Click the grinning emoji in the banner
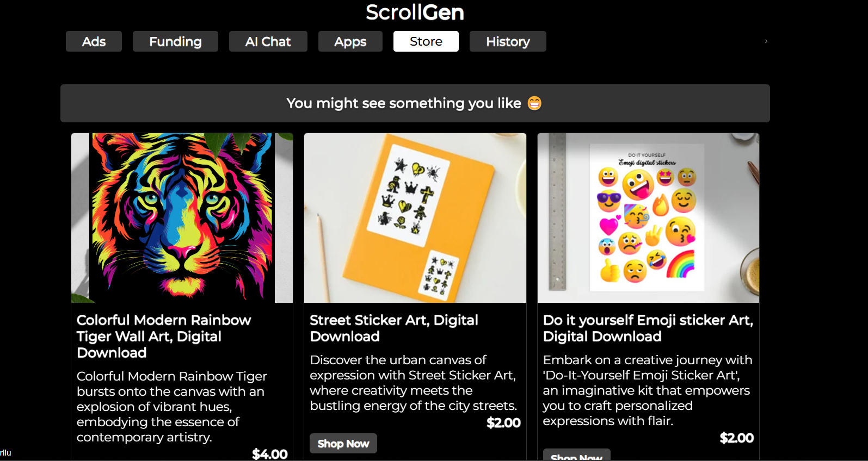The width and height of the screenshot is (868, 461). click(534, 103)
